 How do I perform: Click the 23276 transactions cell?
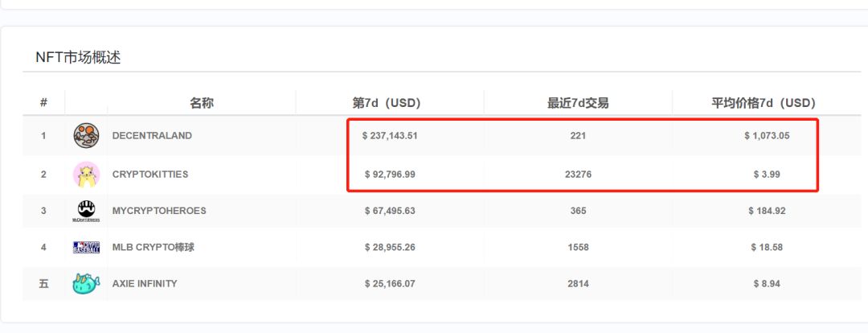point(578,175)
